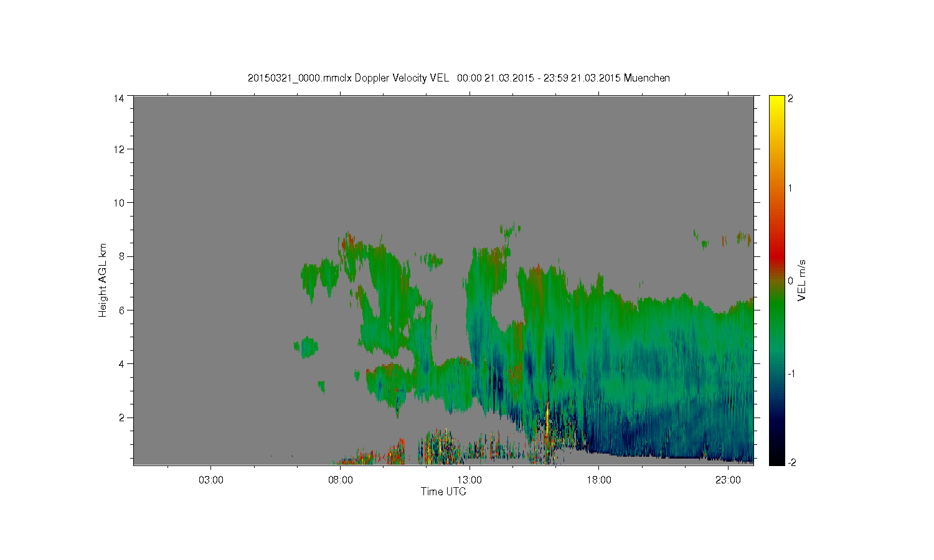The image size is (934, 560).
Task: Click the height tick label 10
Action: click(x=118, y=203)
